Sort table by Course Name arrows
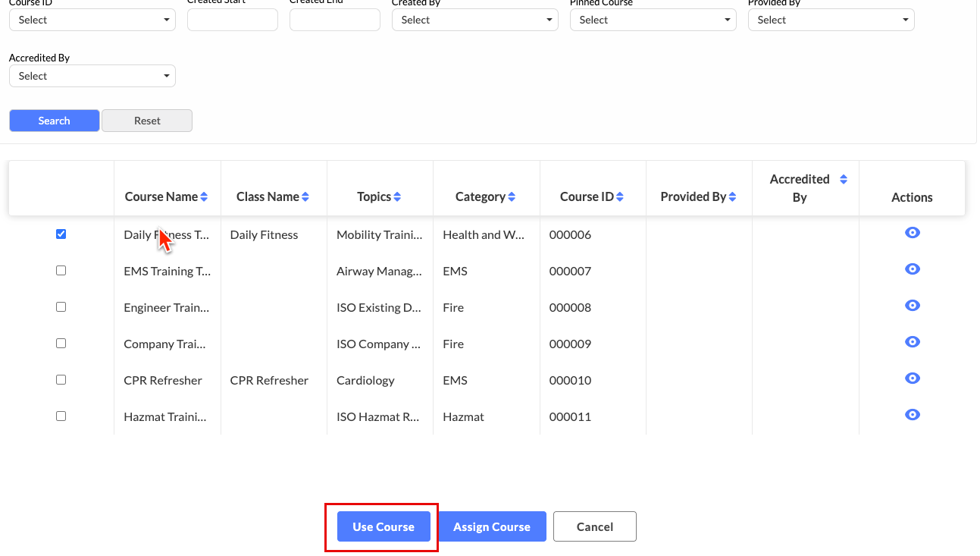 click(x=204, y=197)
